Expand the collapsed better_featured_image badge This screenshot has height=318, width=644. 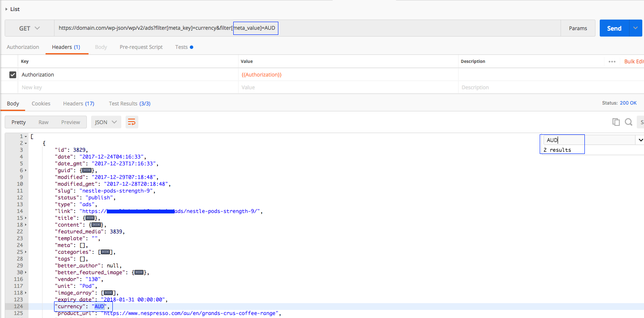click(x=139, y=273)
